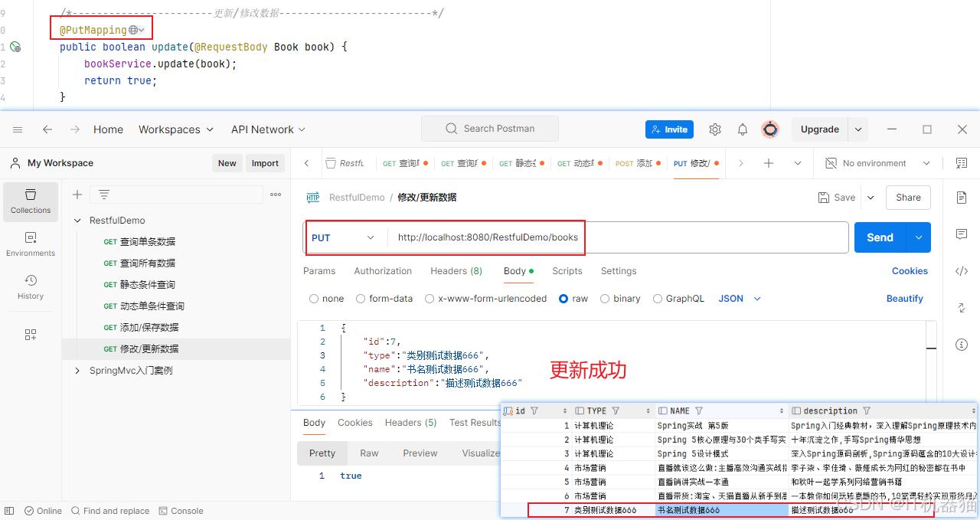
Task: Create new collection with plus icon
Action: (x=77, y=195)
